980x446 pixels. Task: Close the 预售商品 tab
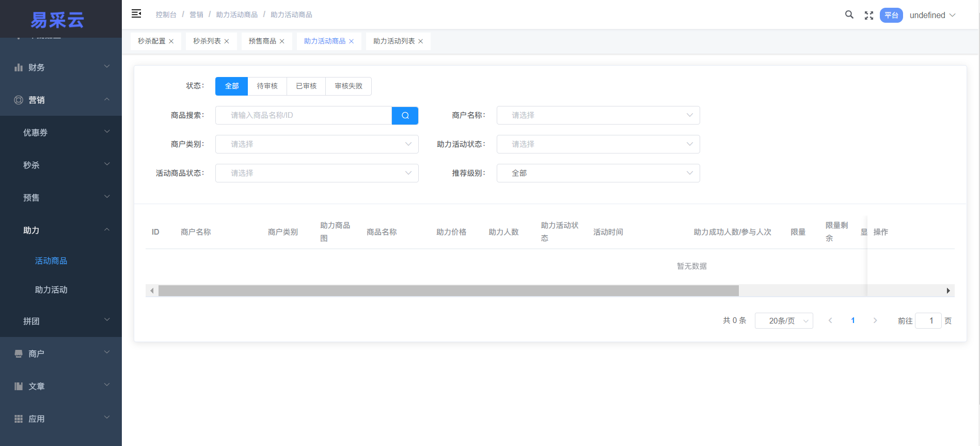pyautogui.click(x=282, y=41)
